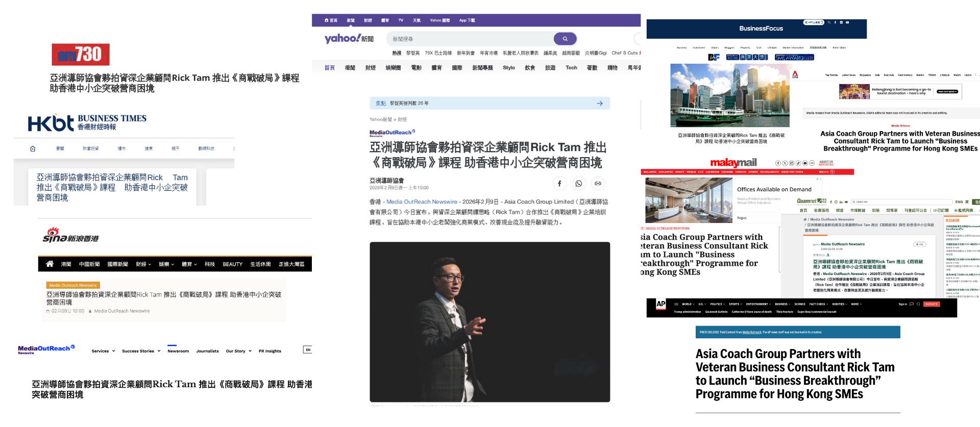Open Malay Mail's Facebook icon
980x427 pixels.
tap(778, 163)
